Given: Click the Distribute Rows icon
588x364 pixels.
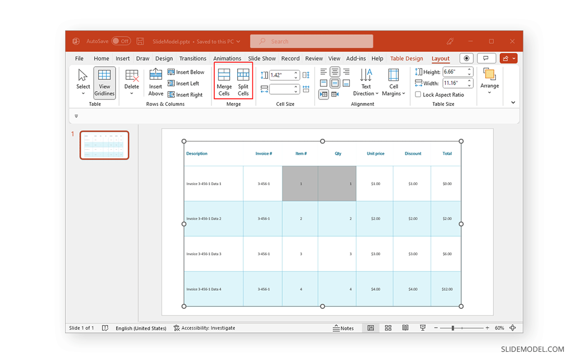Looking at the screenshot, I should pyautogui.click(x=306, y=75).
